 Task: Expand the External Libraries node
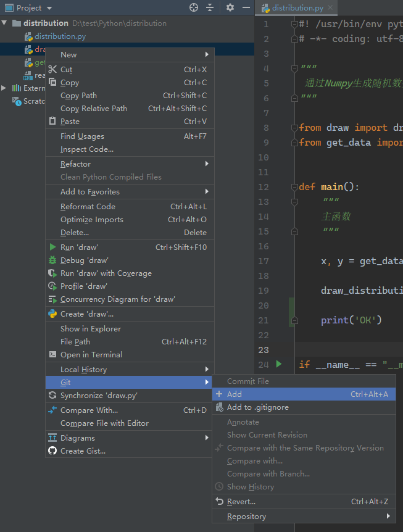[5, 88]
